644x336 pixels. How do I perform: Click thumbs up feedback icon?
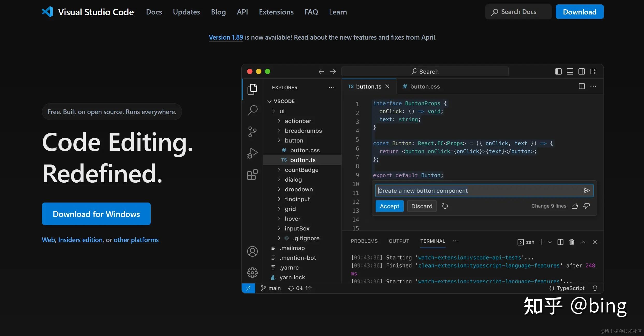(575, 206)
